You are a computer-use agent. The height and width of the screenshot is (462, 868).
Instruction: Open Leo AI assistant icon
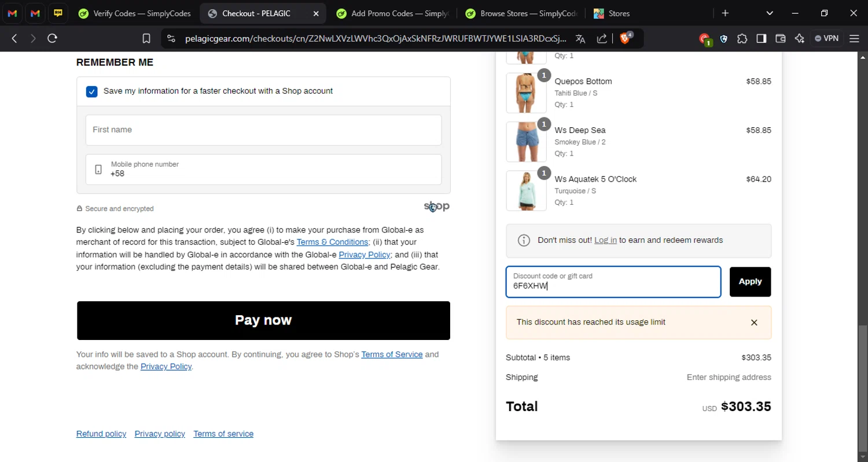tap(800, 39)
